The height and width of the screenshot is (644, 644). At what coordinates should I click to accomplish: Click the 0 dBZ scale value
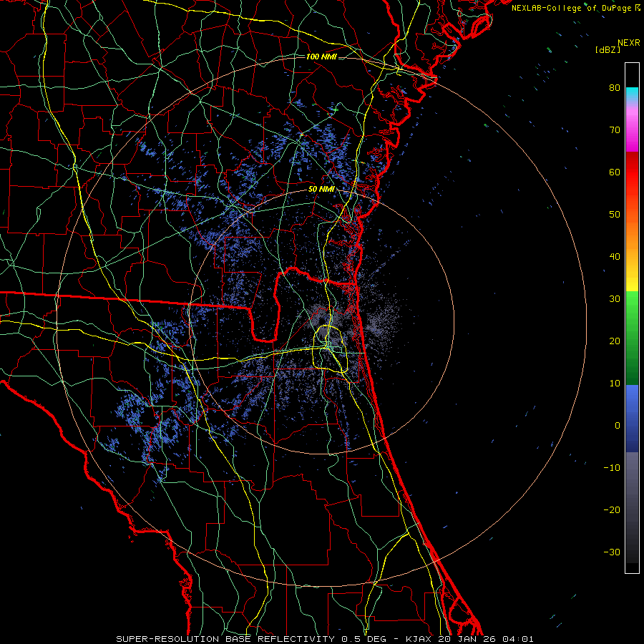(618, 426)
